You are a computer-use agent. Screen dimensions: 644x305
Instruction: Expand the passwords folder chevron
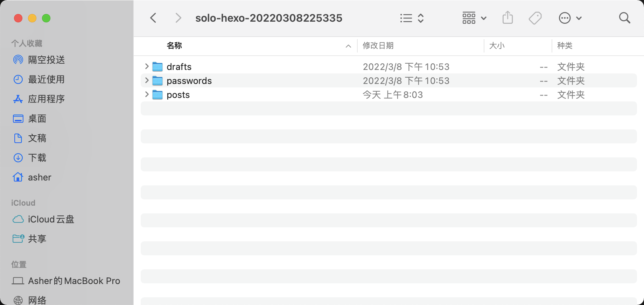[x=147, y=80]
